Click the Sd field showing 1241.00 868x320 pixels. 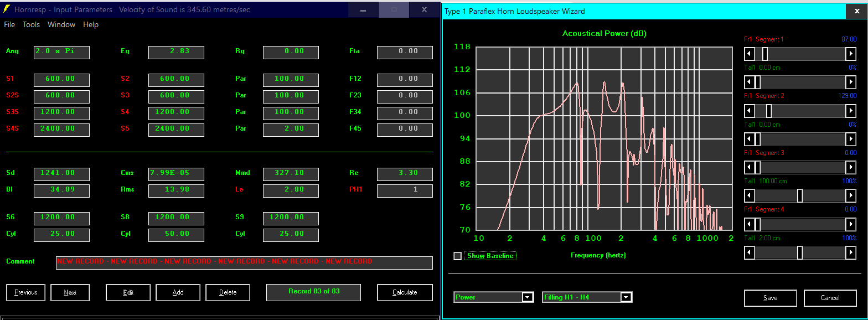click(61, 174)
